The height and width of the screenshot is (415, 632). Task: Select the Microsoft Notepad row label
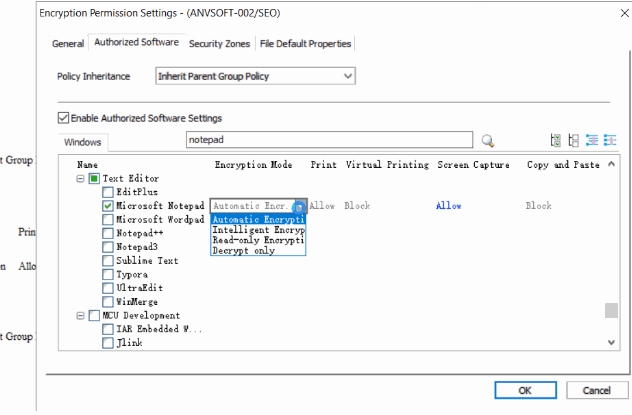point(160,206)
